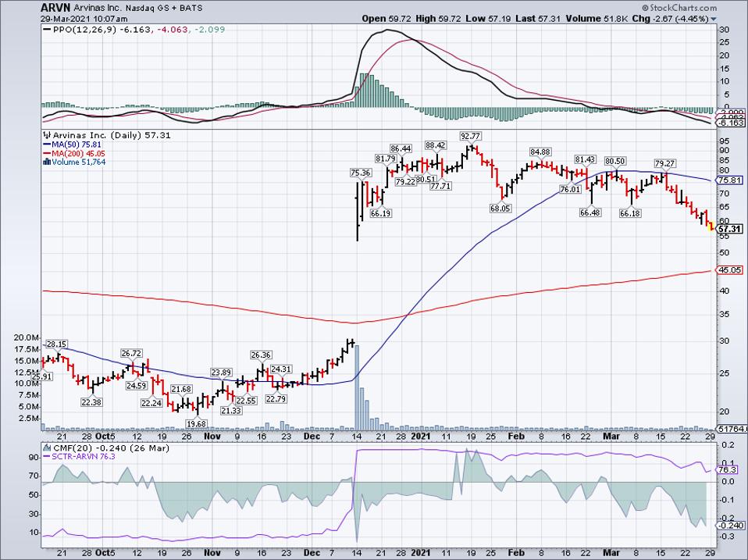Viewport: 748px width, 560px height.
Task: Click the 26.36 price label
Action: [261, 355]
